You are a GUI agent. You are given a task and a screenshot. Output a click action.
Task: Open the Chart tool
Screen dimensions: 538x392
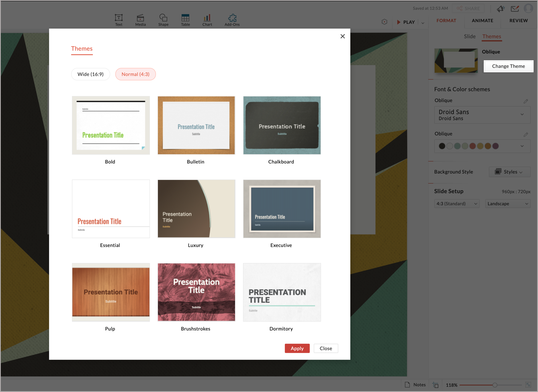[x=207, y=20]
